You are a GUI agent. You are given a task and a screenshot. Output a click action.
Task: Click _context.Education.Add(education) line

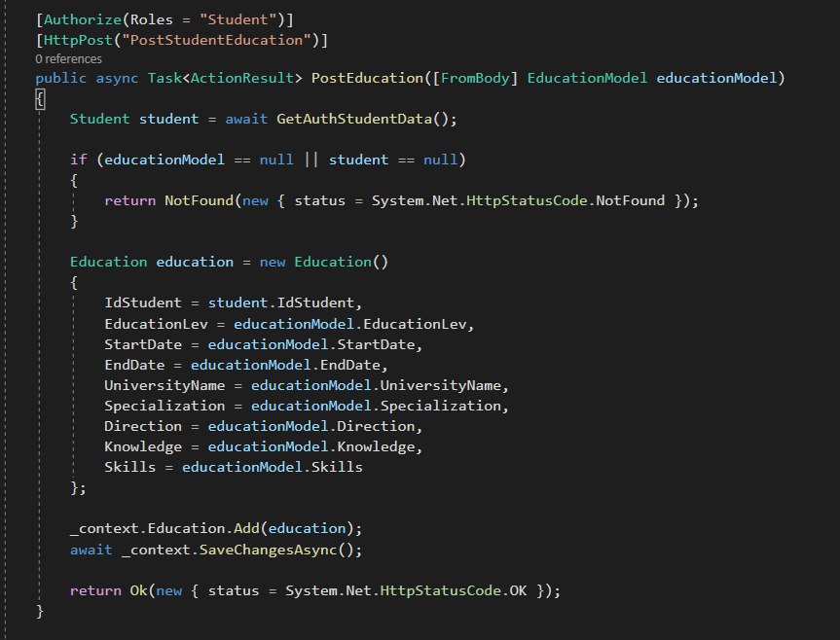pos(216,529)
